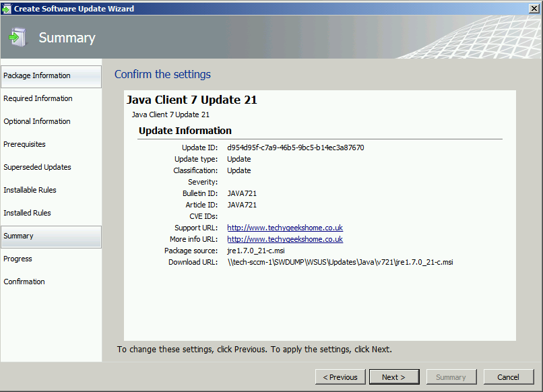Click the Bulletin ID value JAVA721
The image size is (543, 392).
242,193
